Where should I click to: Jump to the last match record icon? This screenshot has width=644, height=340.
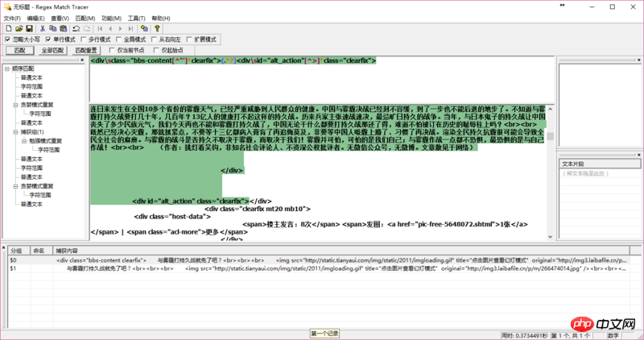pos(130,28)
